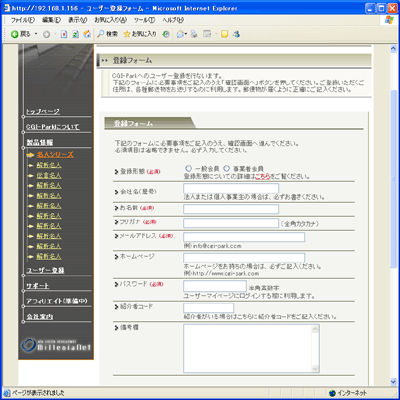Select the 一般会員 radio button
This screenshot has width=400, height=400.
(x=188, y=169)
